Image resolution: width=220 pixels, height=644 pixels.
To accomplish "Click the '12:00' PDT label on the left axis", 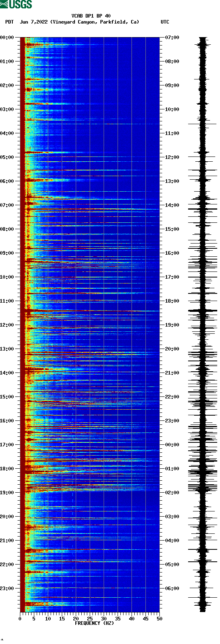I will coord(7,325).
